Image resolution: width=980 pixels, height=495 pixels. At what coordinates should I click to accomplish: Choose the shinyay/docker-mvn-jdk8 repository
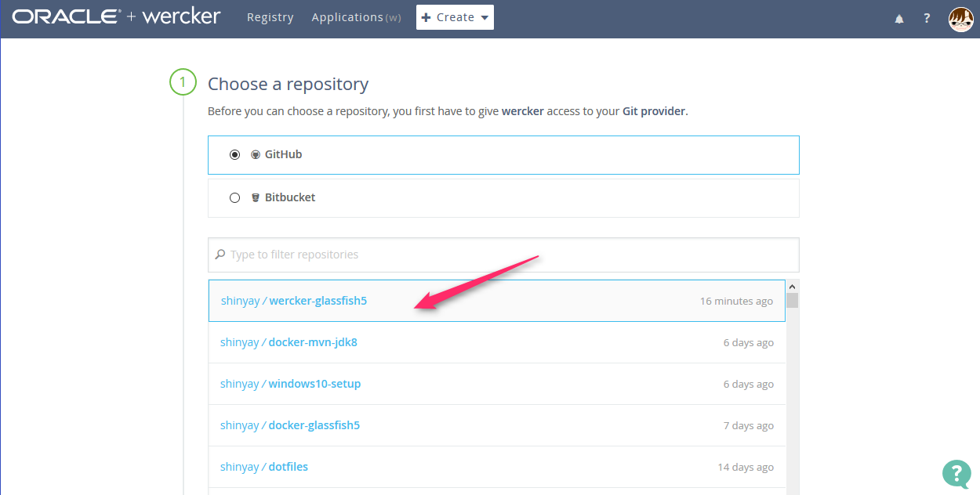coord(497,342)
